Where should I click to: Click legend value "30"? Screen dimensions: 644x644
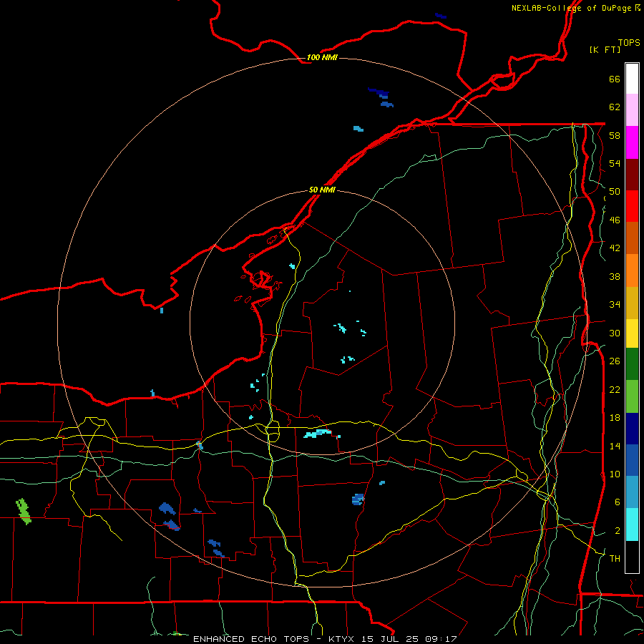[x=615, y=333]
